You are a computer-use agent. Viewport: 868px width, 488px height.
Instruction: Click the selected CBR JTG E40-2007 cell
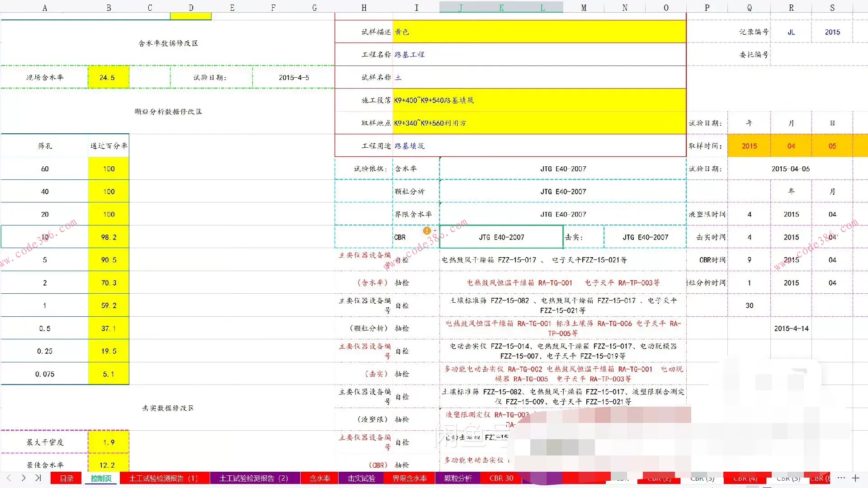click(x=501, y=237)
